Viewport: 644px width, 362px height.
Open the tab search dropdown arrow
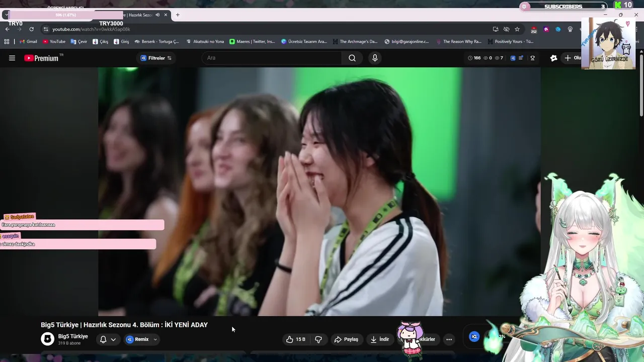[6, 15]
